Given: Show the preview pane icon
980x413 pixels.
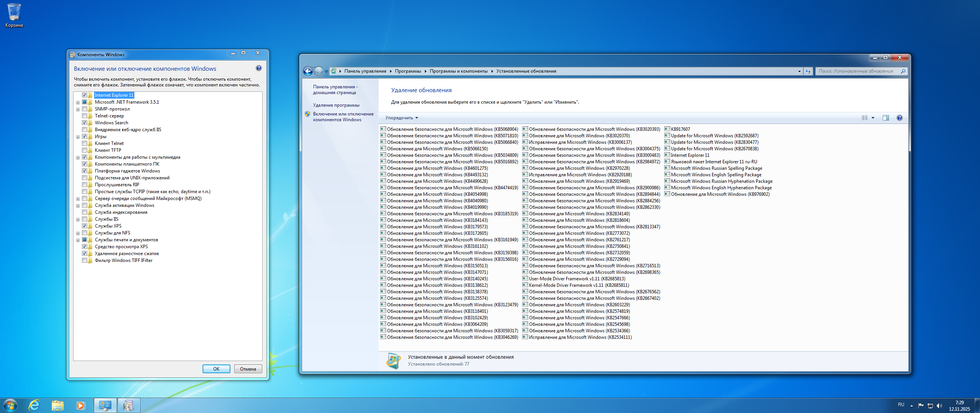Looking at the screenshot, I should click(x=885, y=118).
